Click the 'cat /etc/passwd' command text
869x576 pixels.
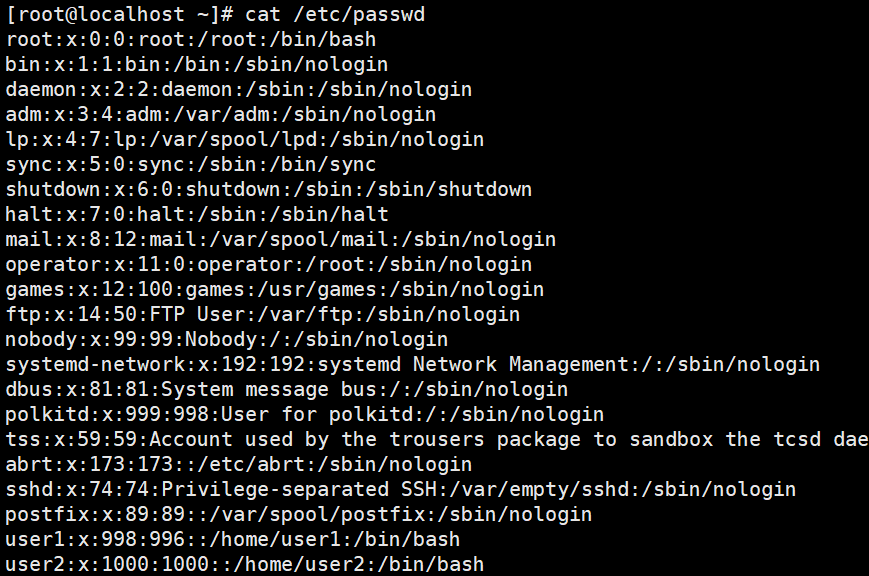coord(342,14)
